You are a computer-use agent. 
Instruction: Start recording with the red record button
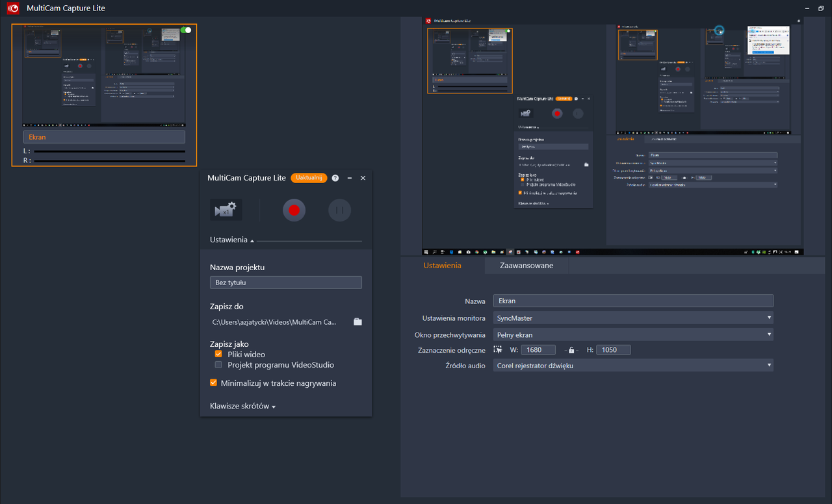(294, 210)
